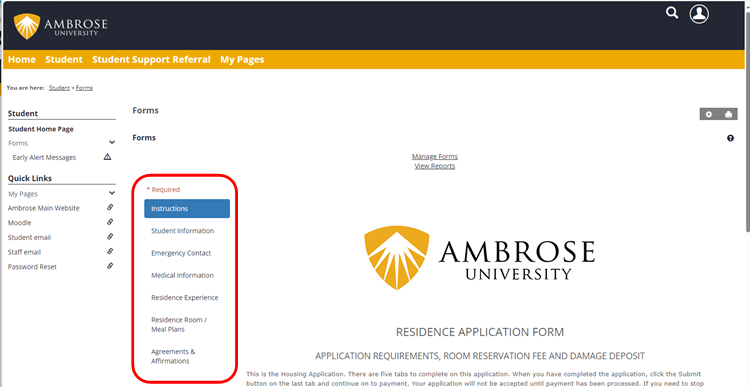
Task: Open the Student email quick link
Action: 29,237
